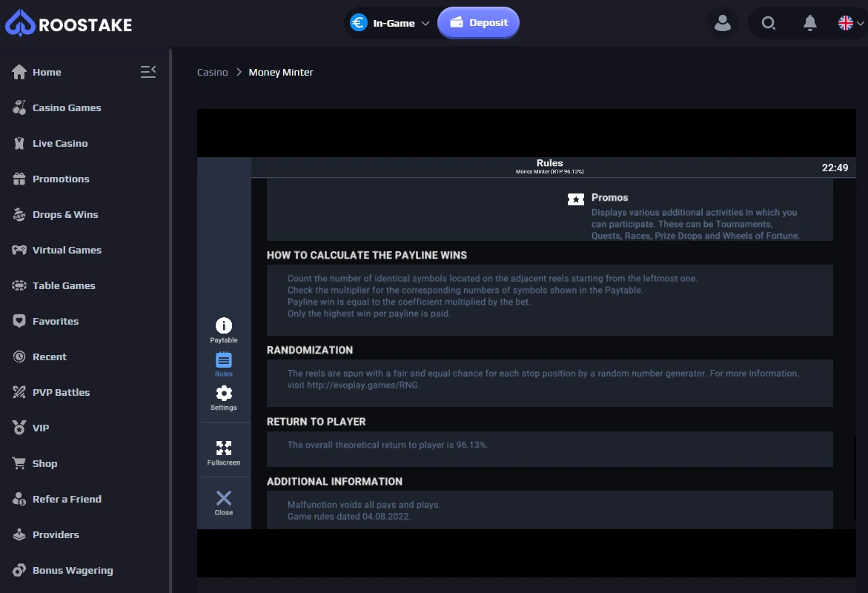This screenshot has width=868, height=593.
Task: Select the Bonus Wagering icon
Action: click(19, 570)
